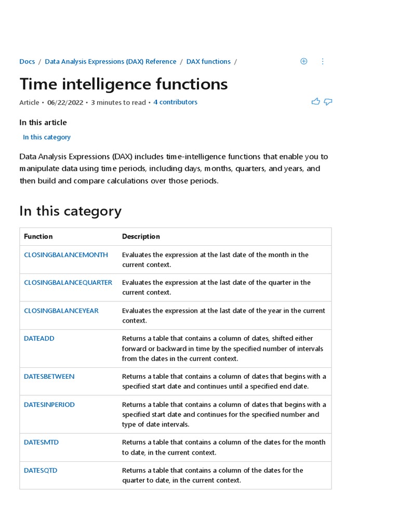Open the DATESMTD function link
Image resolution: width=399 pixels, height=532 pixels.
tap(42, 443)
